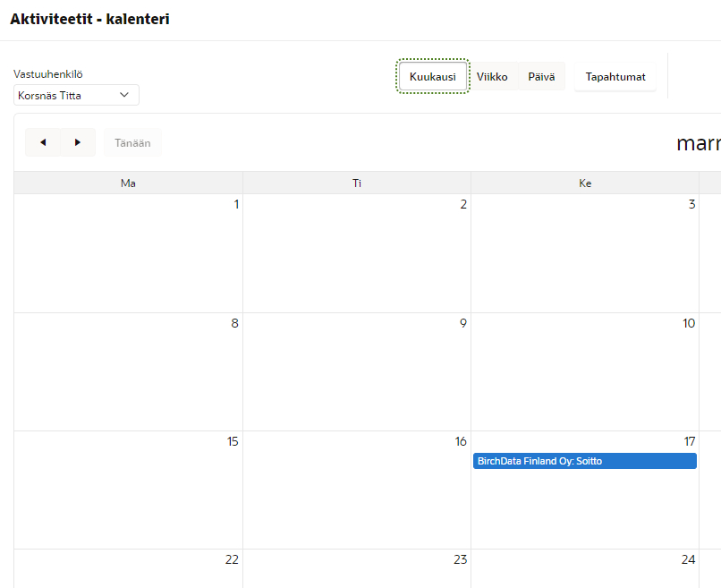
Task: Click the Korsnäs Titta dropdown chevron
Action: click(x=123, y=95)
